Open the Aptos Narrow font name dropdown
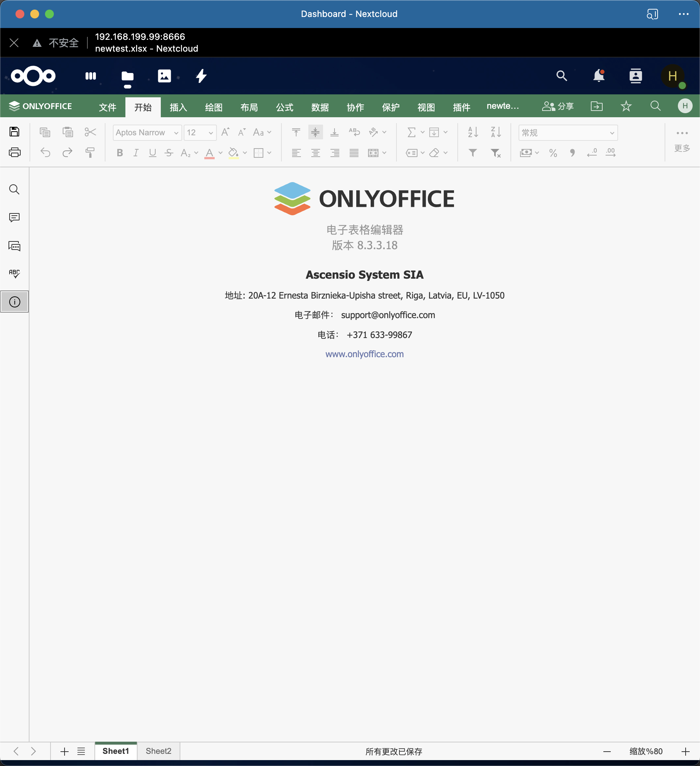The image size is (700, 766). point(176,133)
